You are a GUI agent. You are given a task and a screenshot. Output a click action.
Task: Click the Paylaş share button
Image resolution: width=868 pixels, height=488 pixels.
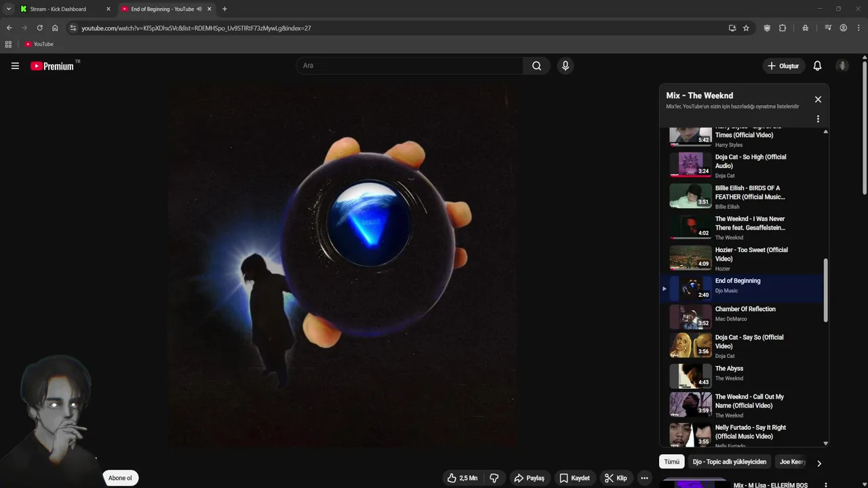pos(529,478)
